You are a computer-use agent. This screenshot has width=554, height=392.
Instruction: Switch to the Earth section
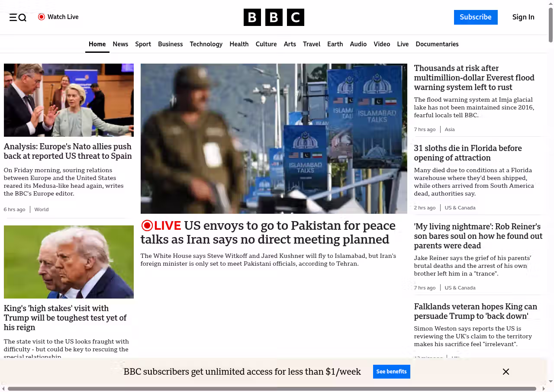(x=335, y=44)
